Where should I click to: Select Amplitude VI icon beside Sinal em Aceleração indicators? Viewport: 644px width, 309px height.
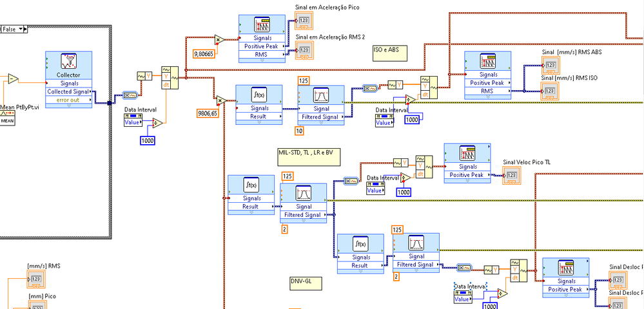coord(262,24)
